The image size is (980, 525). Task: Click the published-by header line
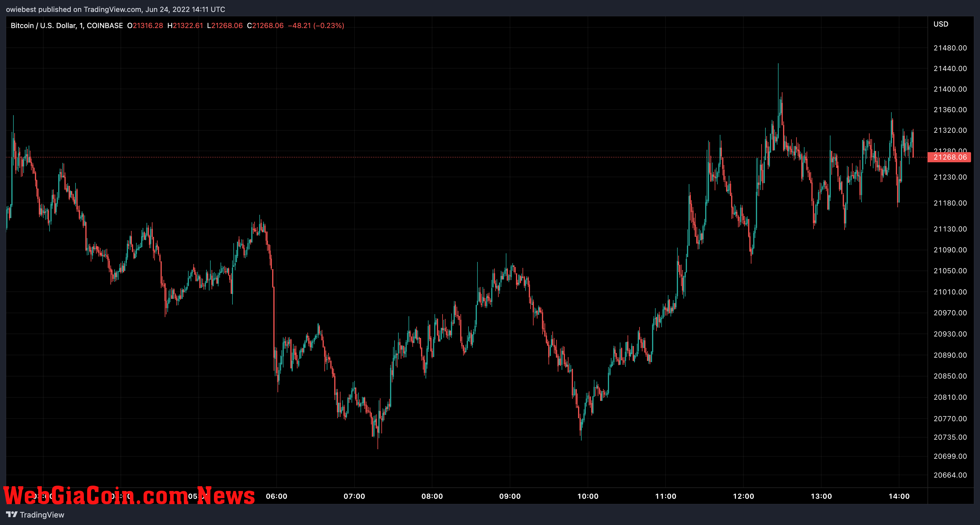pos(115,9)
